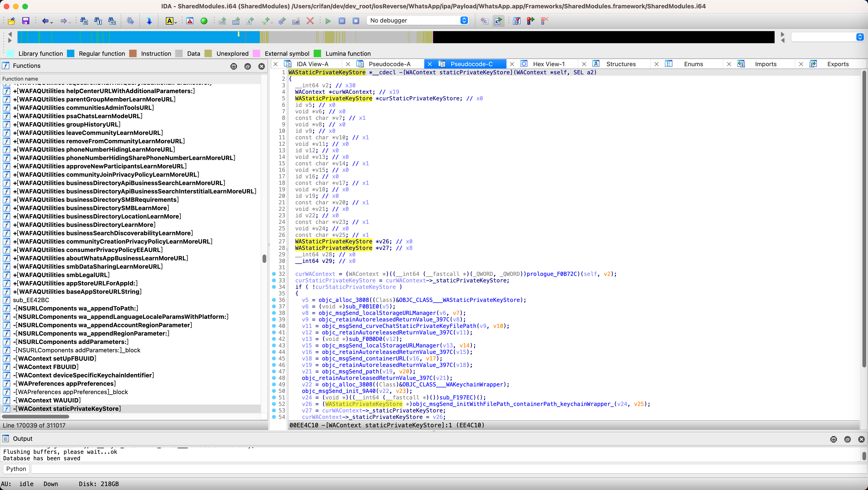Screen dimensions: 868x490
Task: Click the Functions list horizontal scrollbar thumb
Action: [35, 417]
